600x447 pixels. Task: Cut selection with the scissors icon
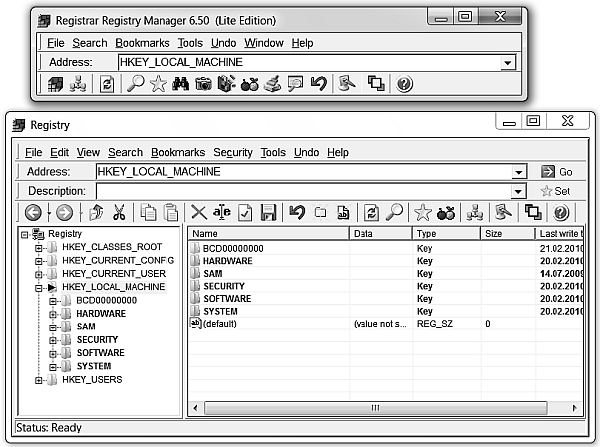tap(119, 212)
